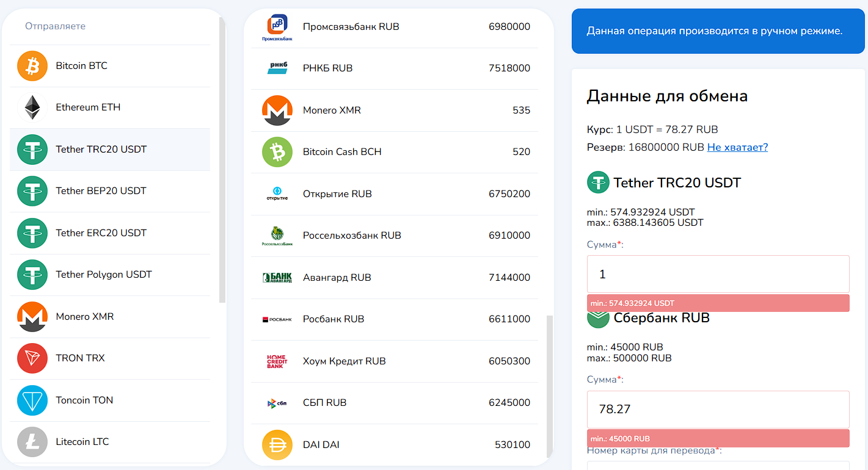Click reserve value 6750200

(509, 194)
